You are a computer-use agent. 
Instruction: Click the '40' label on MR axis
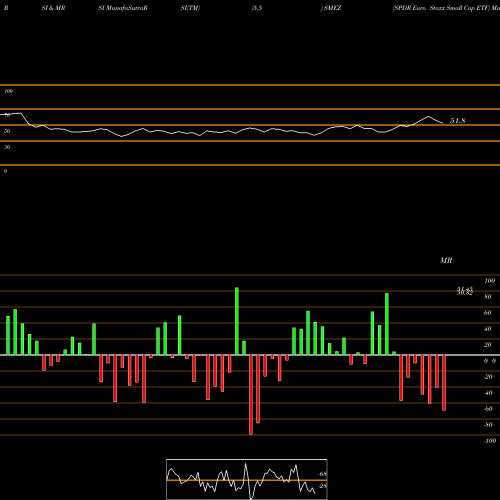point(488,329)
